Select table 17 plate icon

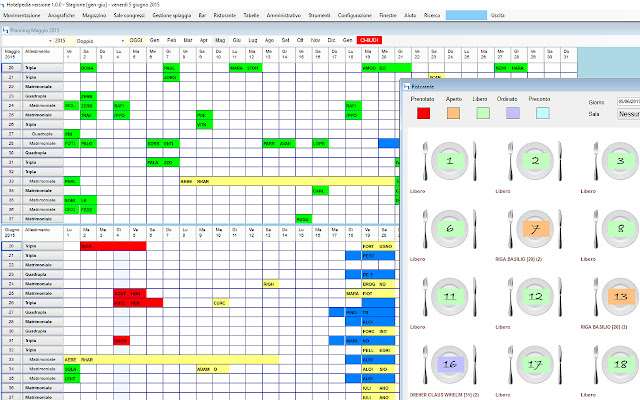(535, 364)
